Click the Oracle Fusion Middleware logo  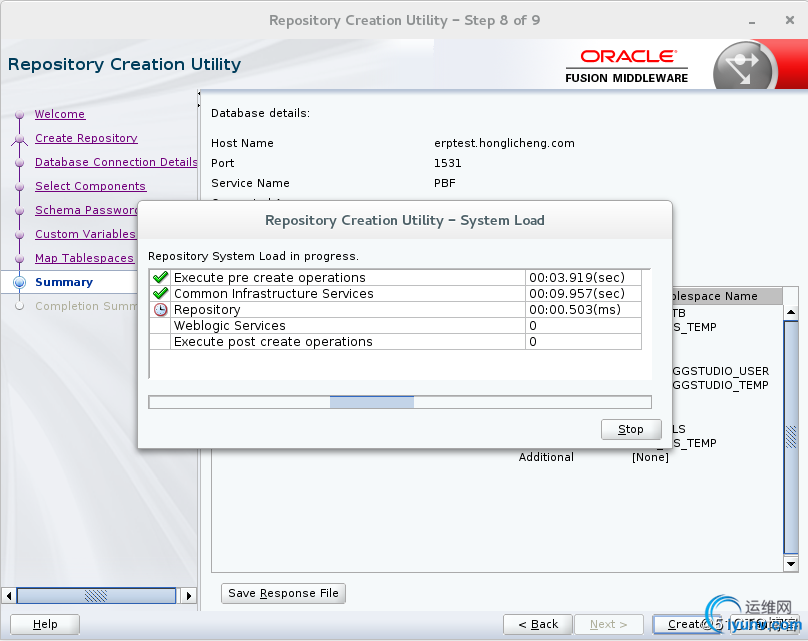(627, 66)
